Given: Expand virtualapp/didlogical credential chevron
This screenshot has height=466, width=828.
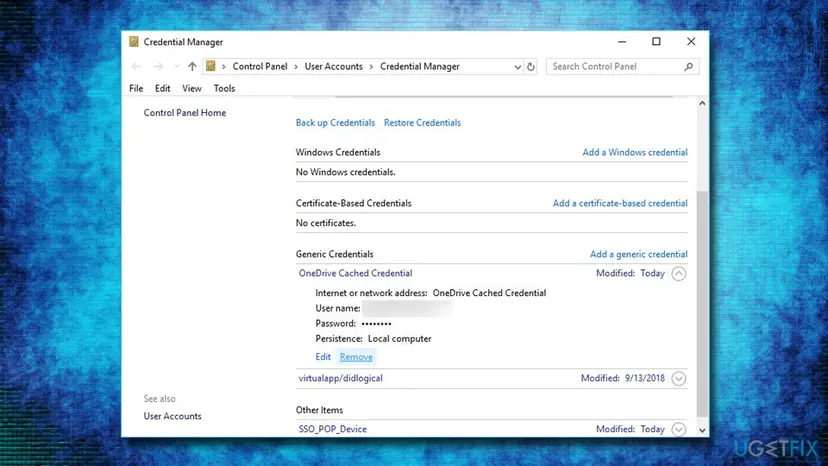Looking at the screenshot, I should pos(679,379).
